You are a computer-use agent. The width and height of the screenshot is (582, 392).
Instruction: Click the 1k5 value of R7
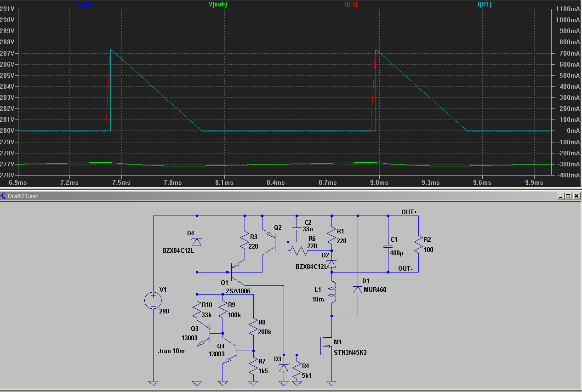tap(263, 371)
